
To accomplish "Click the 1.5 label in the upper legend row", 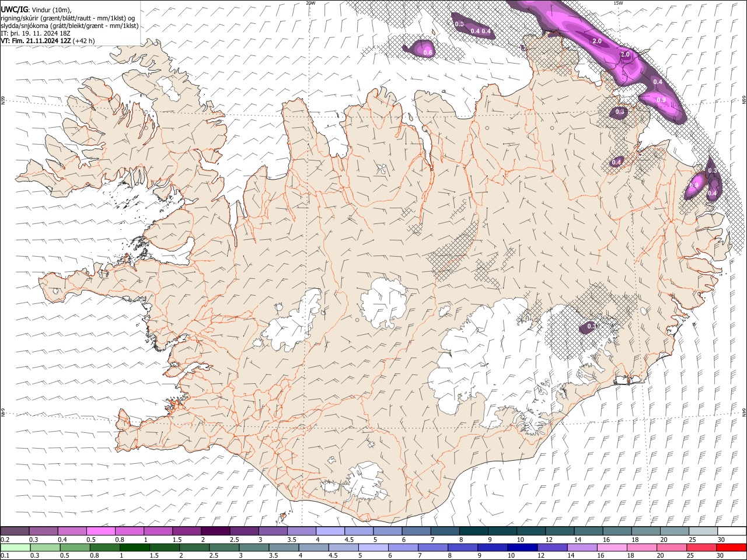I will tap(176, 540).
